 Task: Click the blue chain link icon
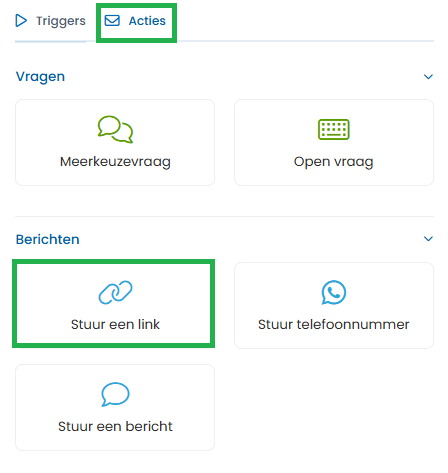(x=115, y=292)
